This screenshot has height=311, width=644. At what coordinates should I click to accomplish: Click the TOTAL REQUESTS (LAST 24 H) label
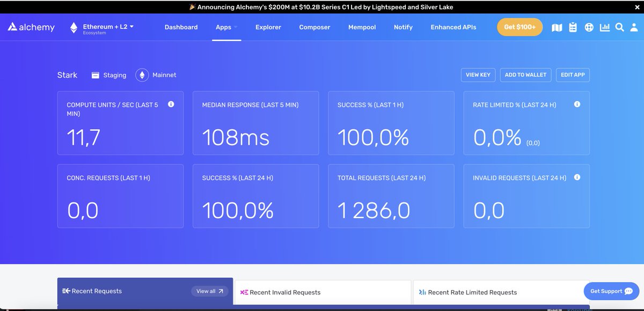(382, 177)
